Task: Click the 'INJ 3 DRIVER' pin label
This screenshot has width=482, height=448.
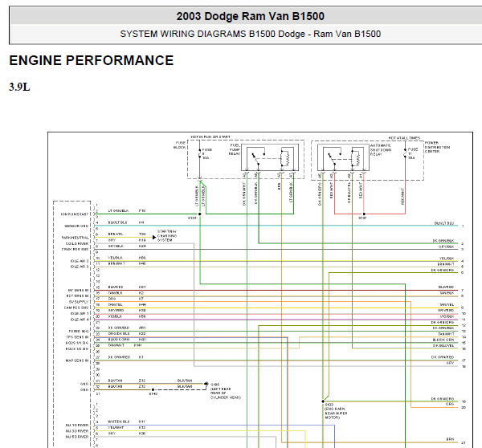Action: (x=77, y=431)
